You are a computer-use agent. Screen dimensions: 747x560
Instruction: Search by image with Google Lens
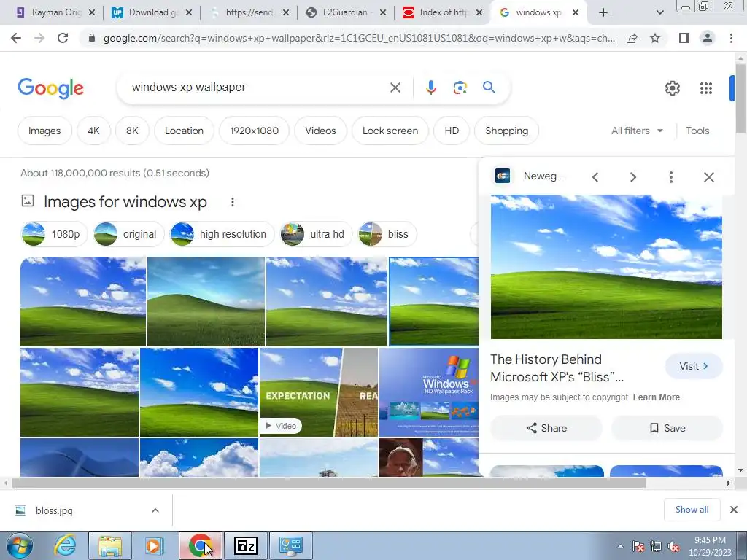click(x=460, y=87)
